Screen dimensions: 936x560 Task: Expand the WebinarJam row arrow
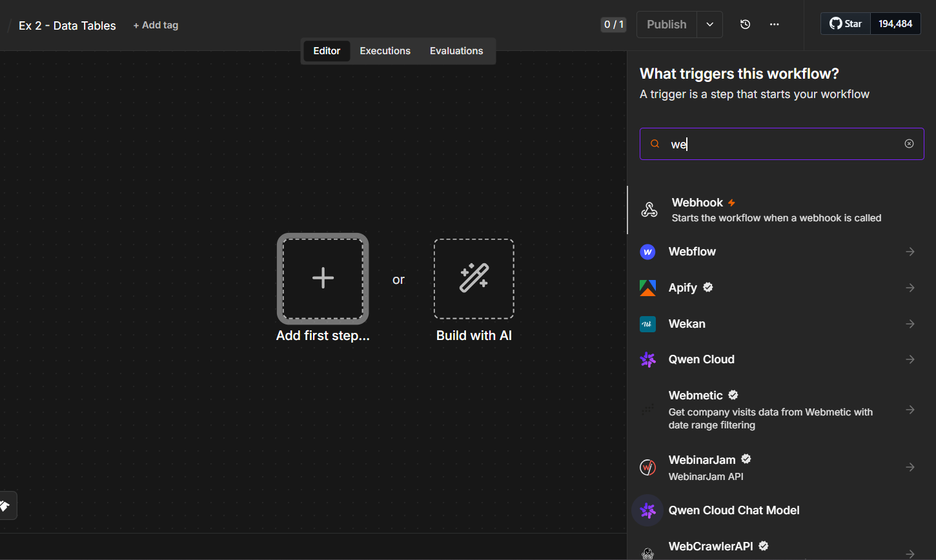click(910, 467)
